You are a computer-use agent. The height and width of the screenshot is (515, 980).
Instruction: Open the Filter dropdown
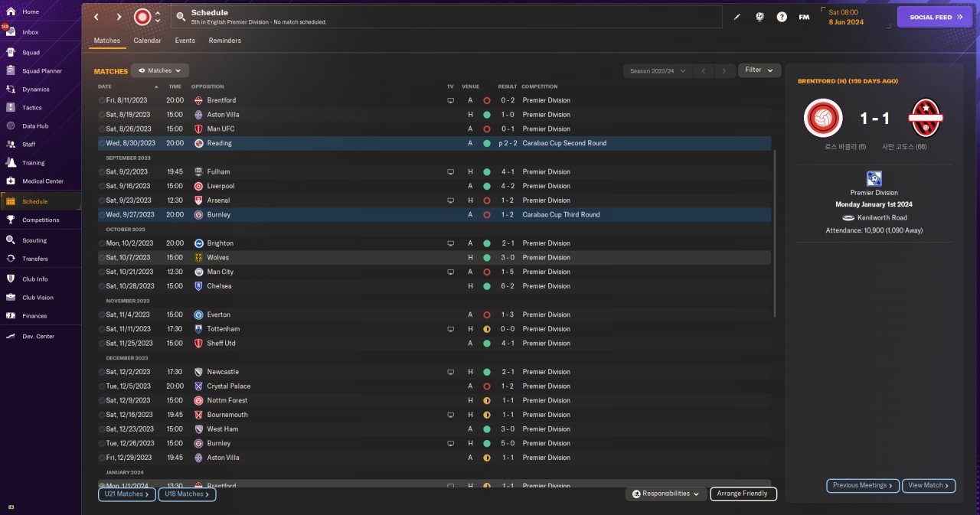(759, 70)
